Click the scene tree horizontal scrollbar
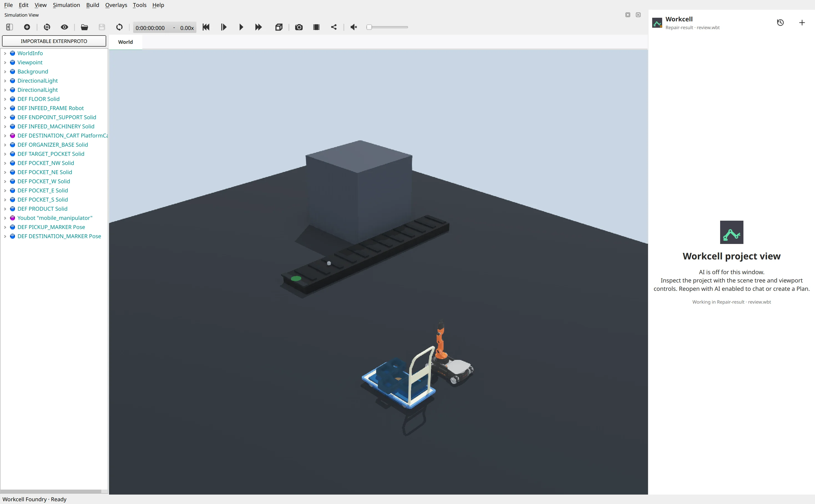Image resolution: width=815 pixels, height=504 pixels. 51,491
